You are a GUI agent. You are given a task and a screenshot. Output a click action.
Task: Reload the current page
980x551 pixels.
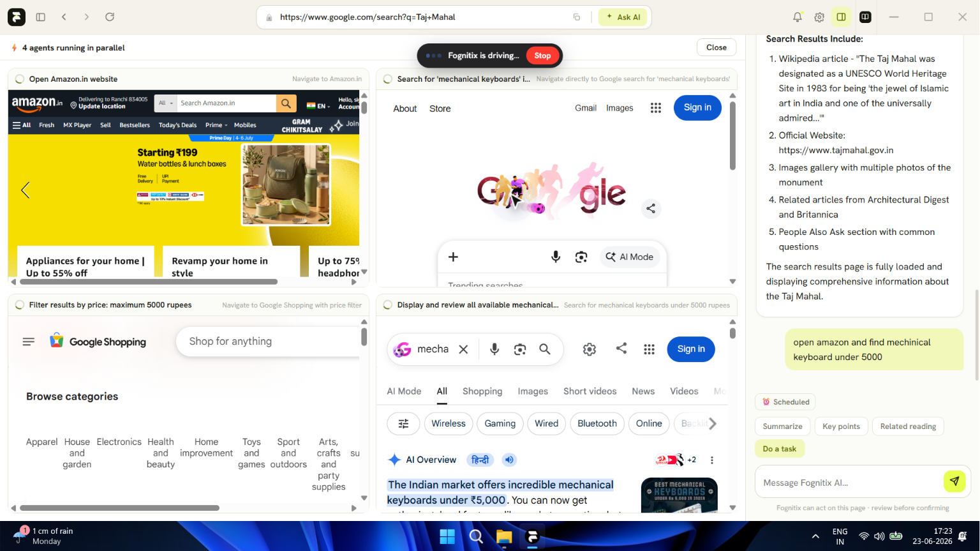pos(110,17)
